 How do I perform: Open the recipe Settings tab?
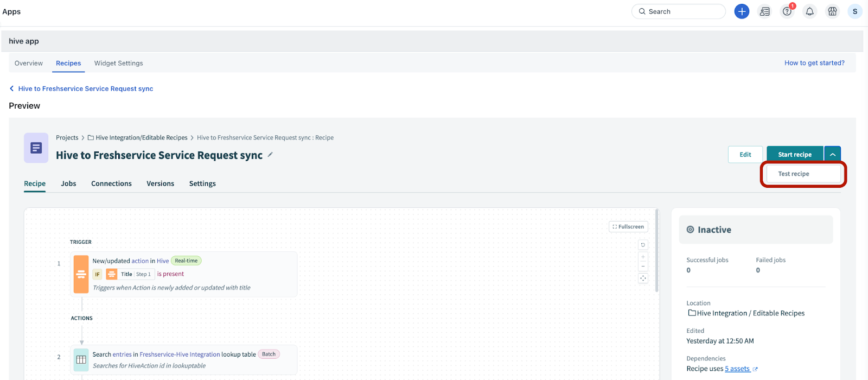coord(202,183)
